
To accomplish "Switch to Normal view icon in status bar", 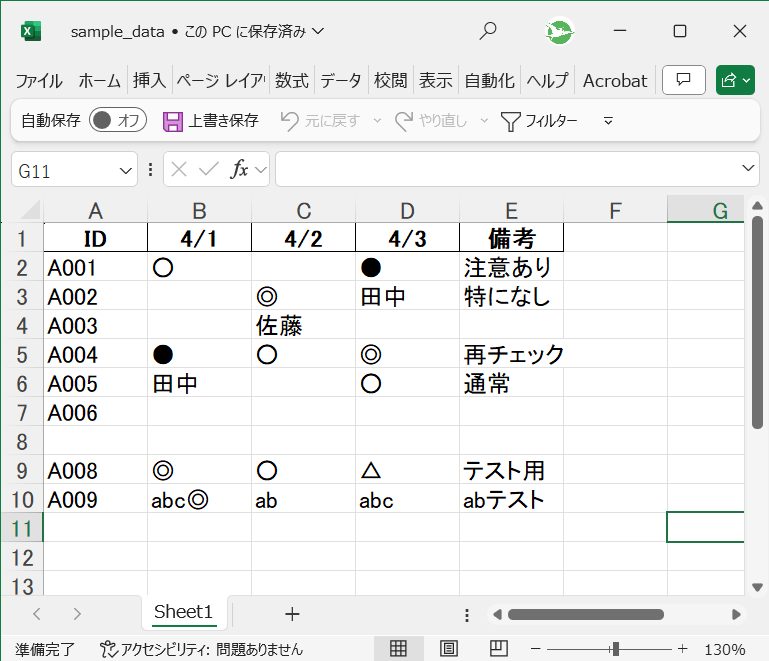I will [x=398, y=649].
